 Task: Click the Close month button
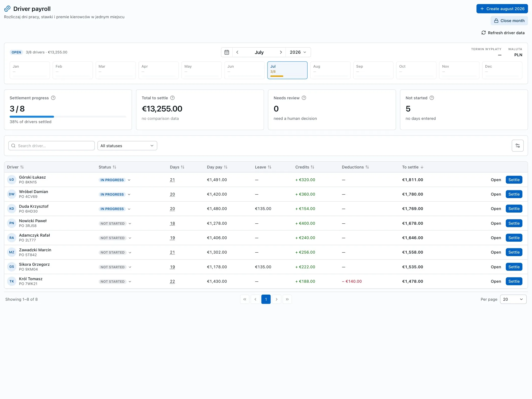coord(509,21)
